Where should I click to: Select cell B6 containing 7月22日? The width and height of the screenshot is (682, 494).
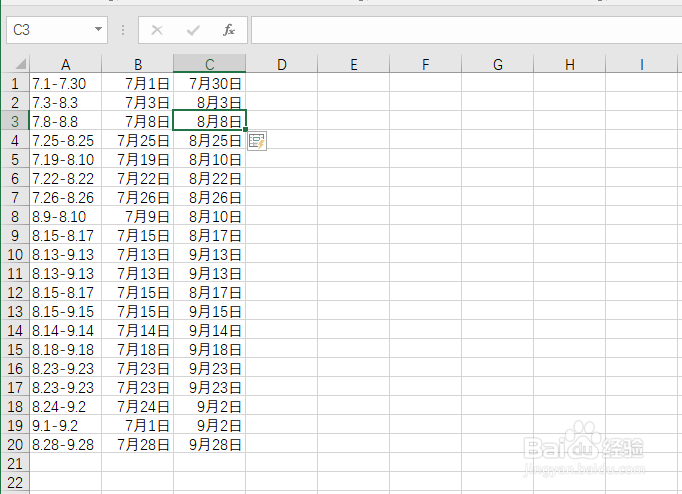point(137,178)
